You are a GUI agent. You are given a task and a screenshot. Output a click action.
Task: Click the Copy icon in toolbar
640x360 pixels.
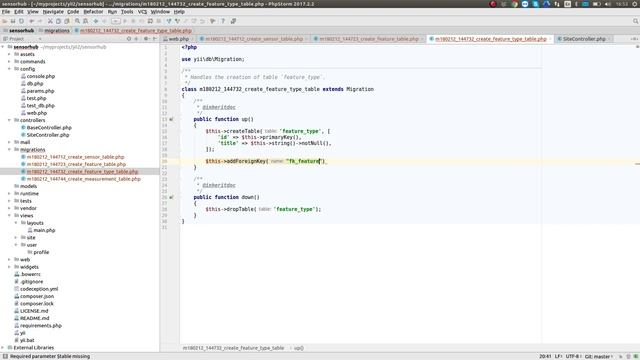58,21
